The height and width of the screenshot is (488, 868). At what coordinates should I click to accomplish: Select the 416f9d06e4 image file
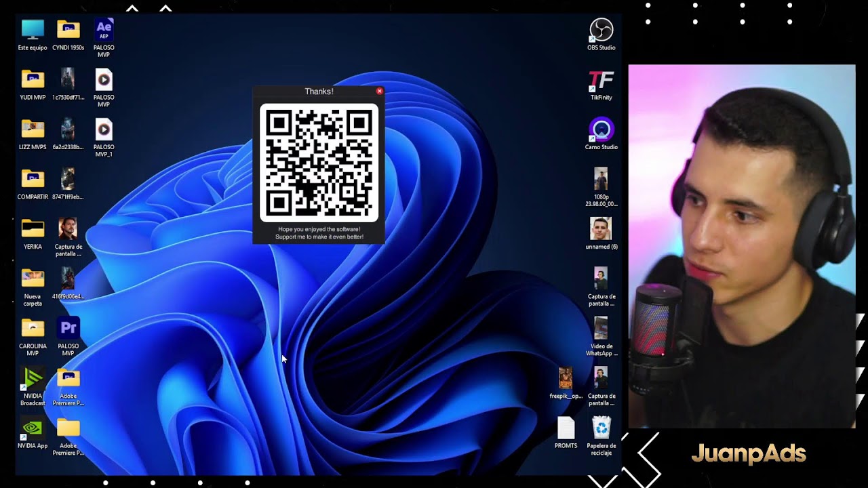68,283
